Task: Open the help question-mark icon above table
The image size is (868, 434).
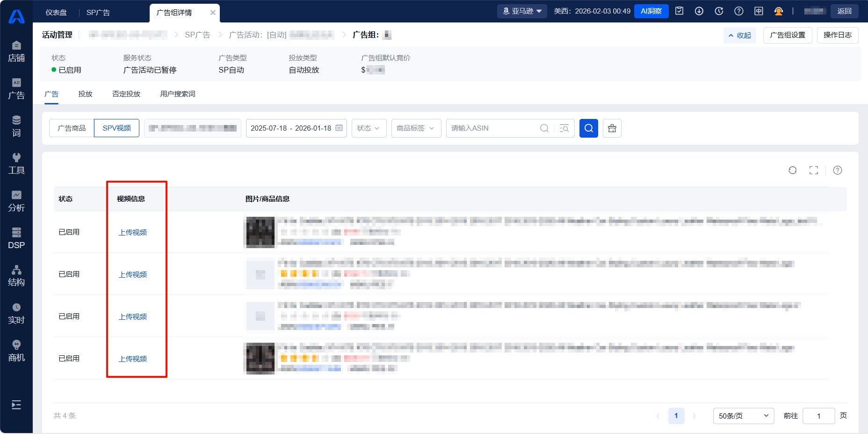Action: pos(837,170)
